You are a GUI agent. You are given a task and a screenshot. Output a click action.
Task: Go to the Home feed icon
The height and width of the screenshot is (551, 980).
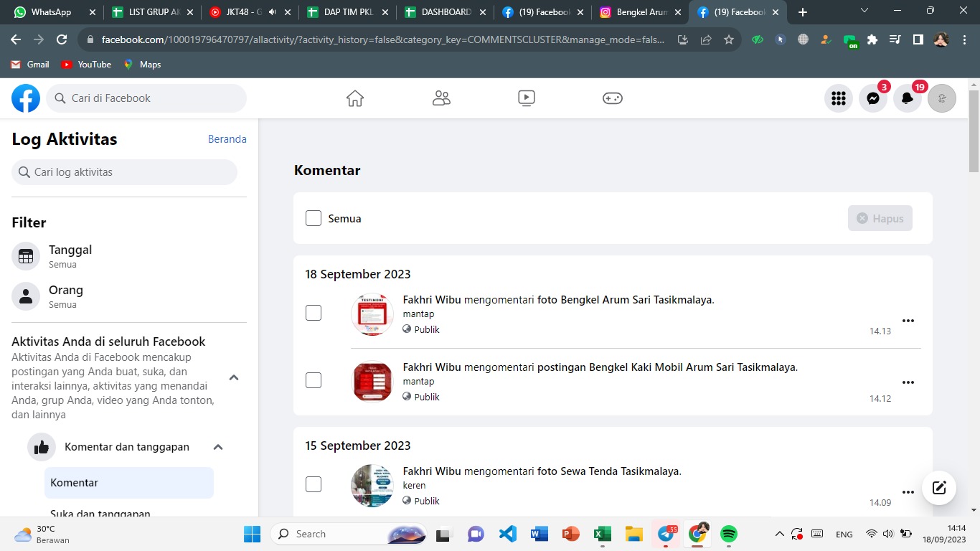(355, 98)
